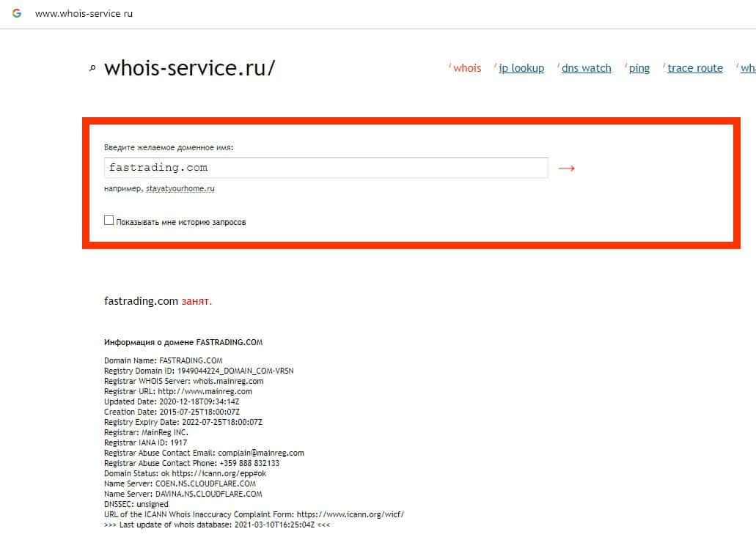Open the dns watch tab
The image size is (756, 537).
[x=587, y=68]
